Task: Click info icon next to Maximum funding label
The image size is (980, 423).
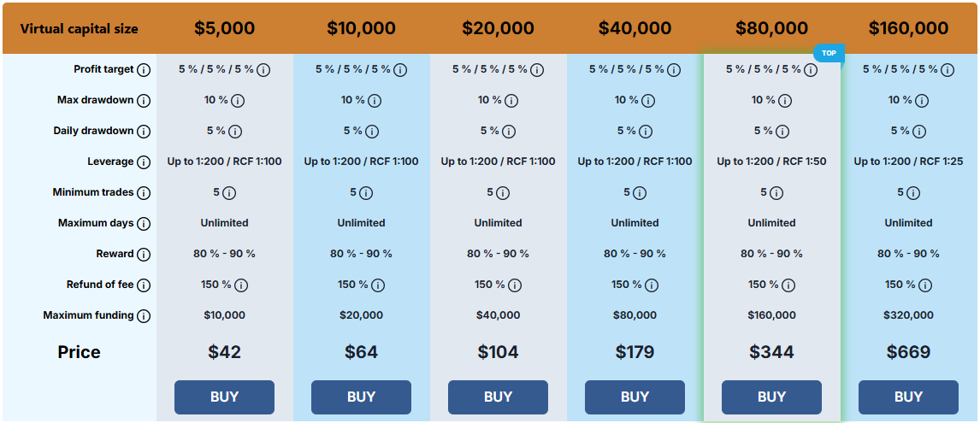Action: click(143, 316)
